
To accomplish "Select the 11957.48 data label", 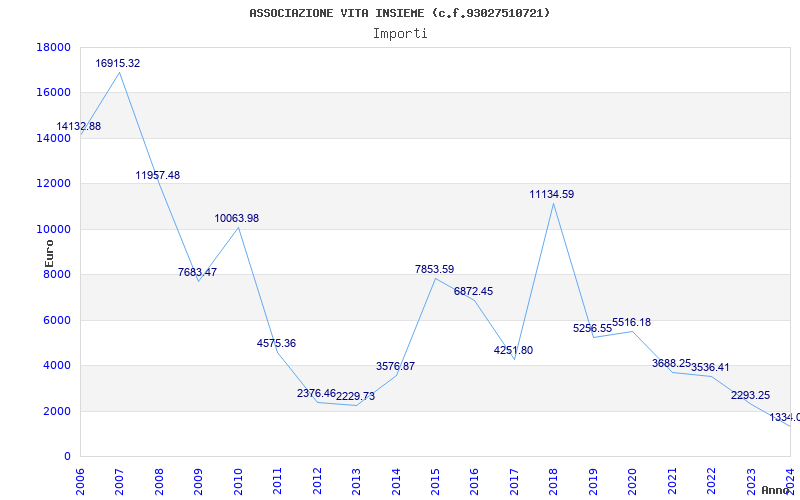I will pos(158,176).
